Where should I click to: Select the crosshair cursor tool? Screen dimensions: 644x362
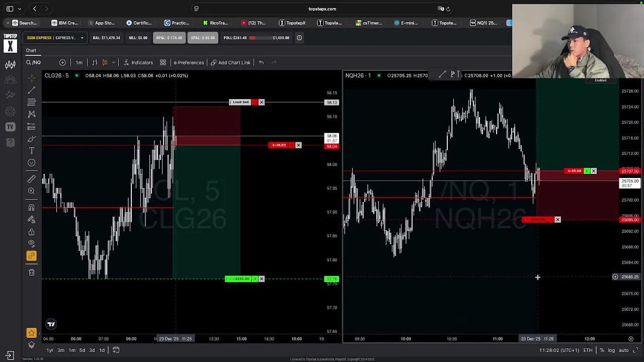(31, 78)
